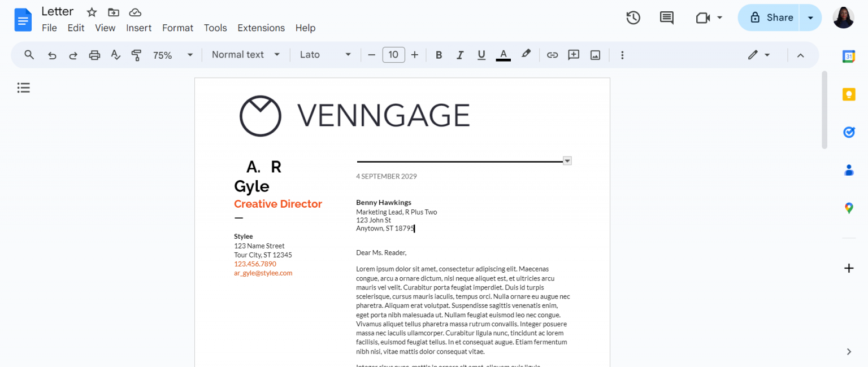Screen dimensions: 868x367
Task: Open the search within document icon
Action: 29,54
